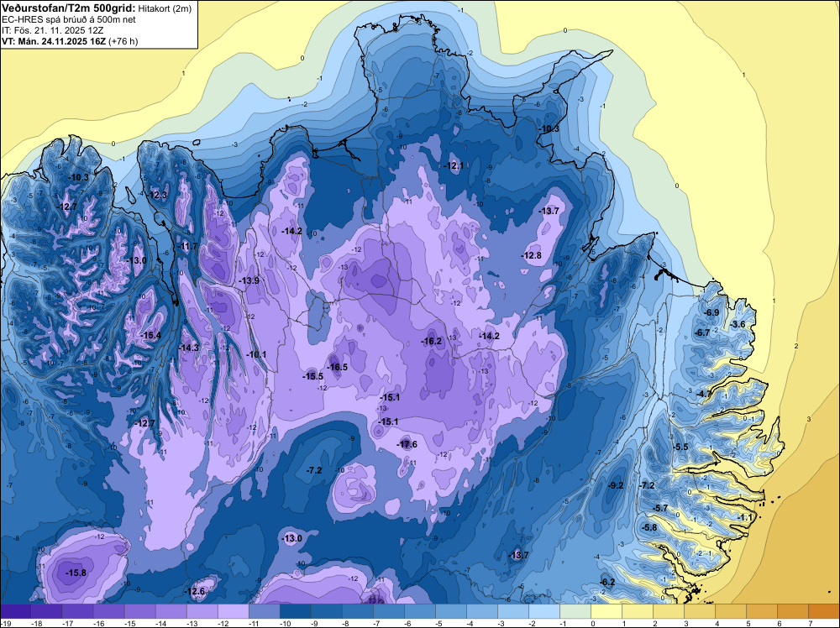
Task: Select the -12.1 value in the north
Action: (454, 166)
